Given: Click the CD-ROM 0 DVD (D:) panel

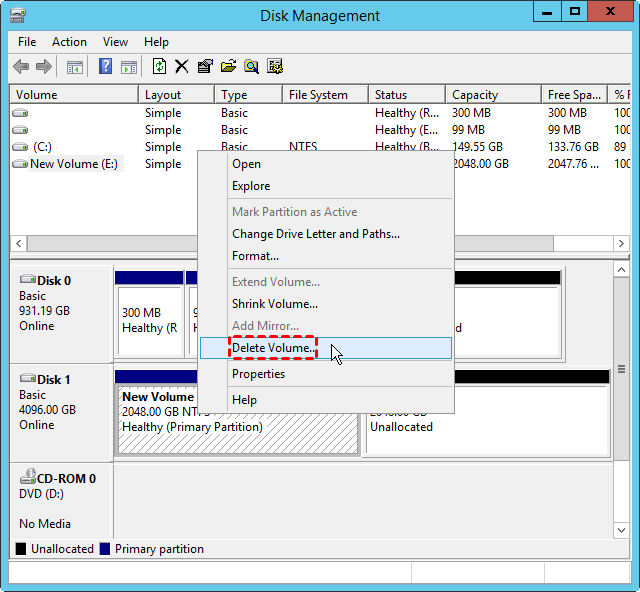Looking at the screenshot, I should 61,501.
